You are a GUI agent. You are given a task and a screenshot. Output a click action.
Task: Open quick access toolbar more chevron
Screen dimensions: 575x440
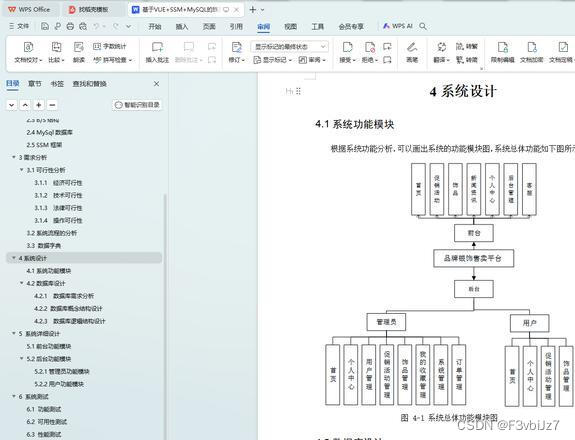point(128,26)
